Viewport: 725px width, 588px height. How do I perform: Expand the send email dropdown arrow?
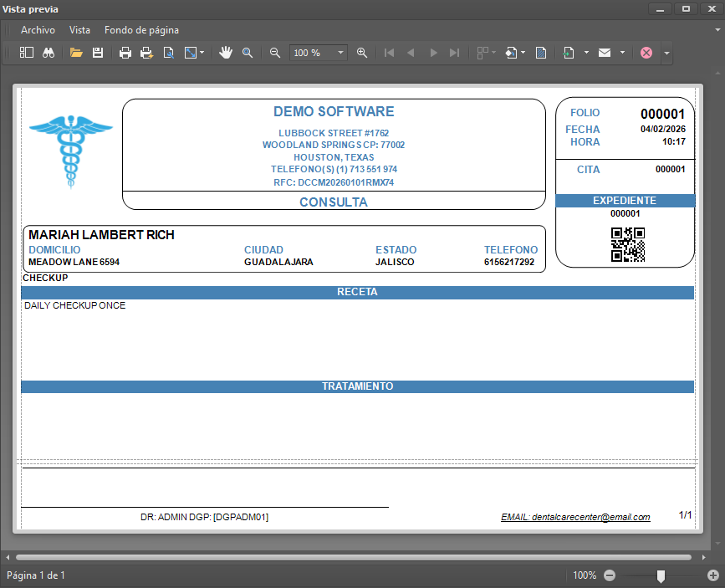622,53
